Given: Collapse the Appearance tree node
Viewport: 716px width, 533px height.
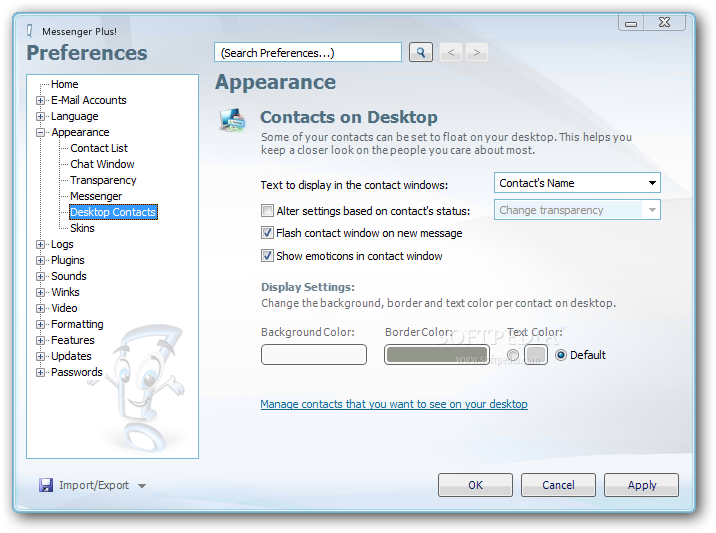Looking at the screenshot, I should (x=41, y=132).
